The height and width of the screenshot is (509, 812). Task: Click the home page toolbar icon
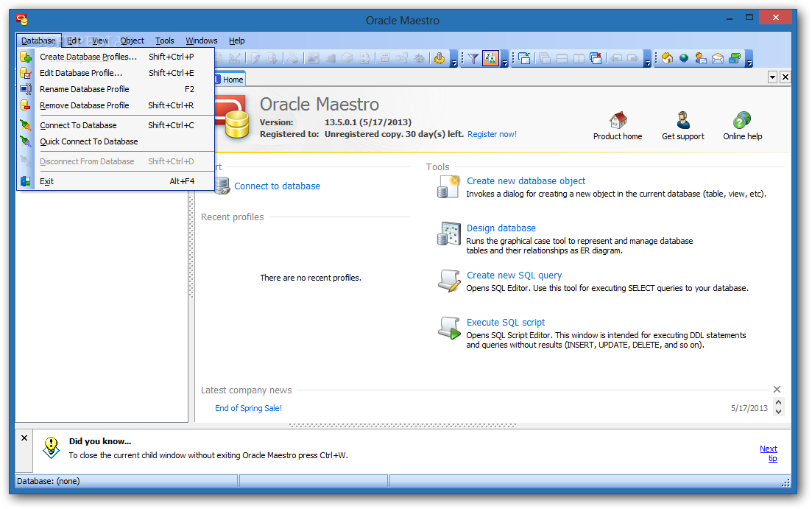pyautogui.click(x=667, y=59)
